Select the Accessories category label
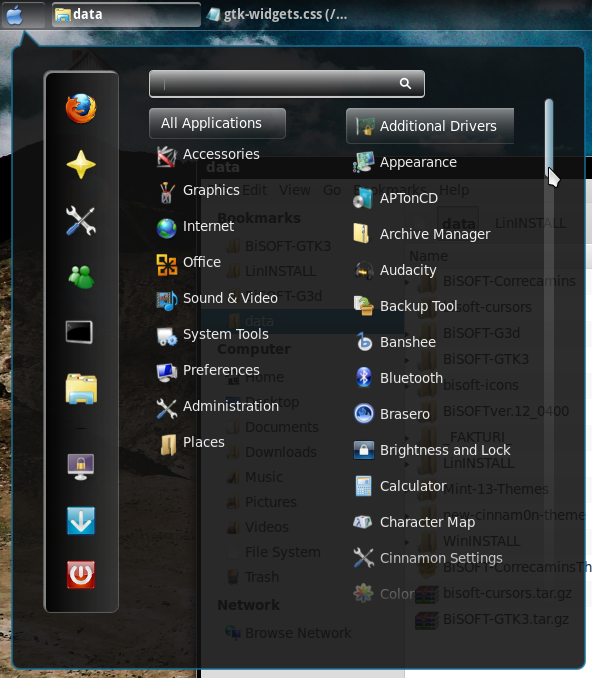 point(221,154)
